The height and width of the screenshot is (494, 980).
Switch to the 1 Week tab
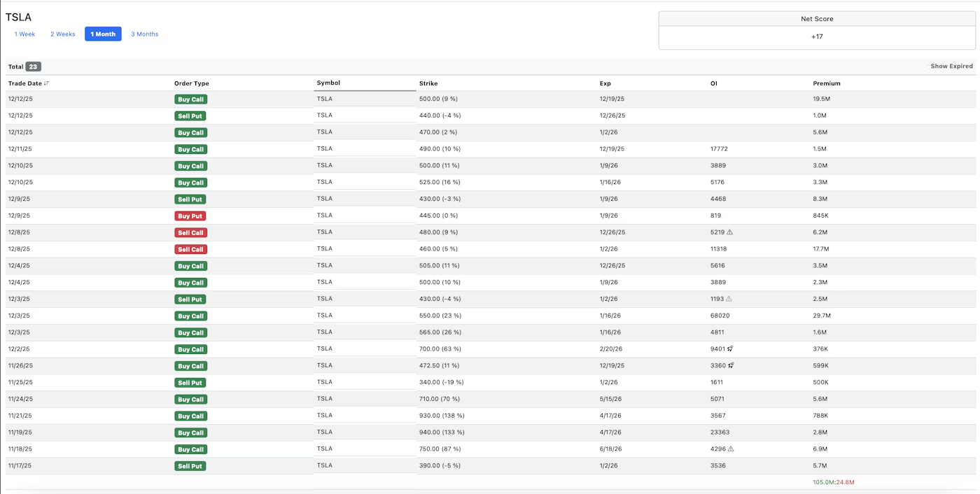pos(24,34)
